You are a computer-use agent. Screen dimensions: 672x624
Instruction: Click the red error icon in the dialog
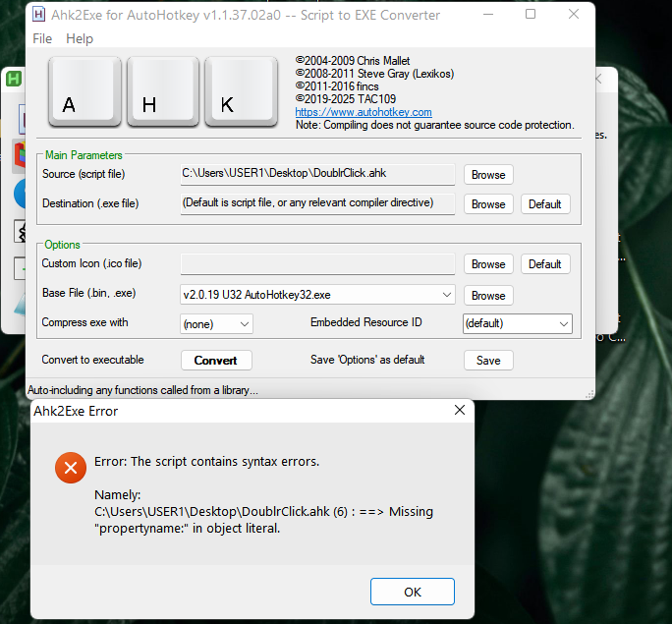[x=71, y=468]
